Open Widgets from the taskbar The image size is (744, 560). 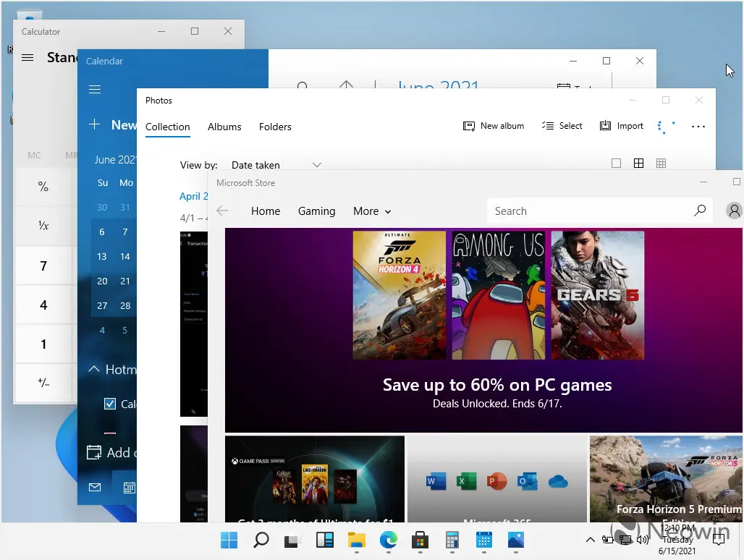(324, 540)
